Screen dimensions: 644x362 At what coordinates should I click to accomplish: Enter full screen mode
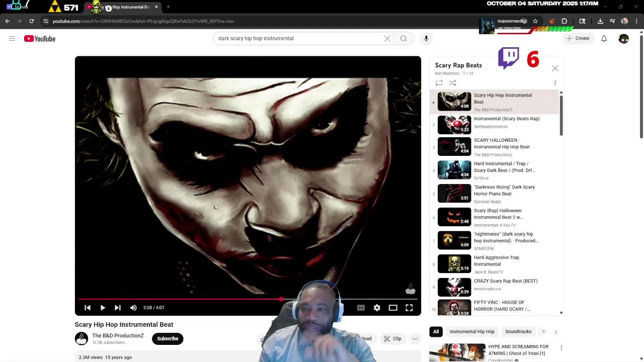click(x=409, y=308)
